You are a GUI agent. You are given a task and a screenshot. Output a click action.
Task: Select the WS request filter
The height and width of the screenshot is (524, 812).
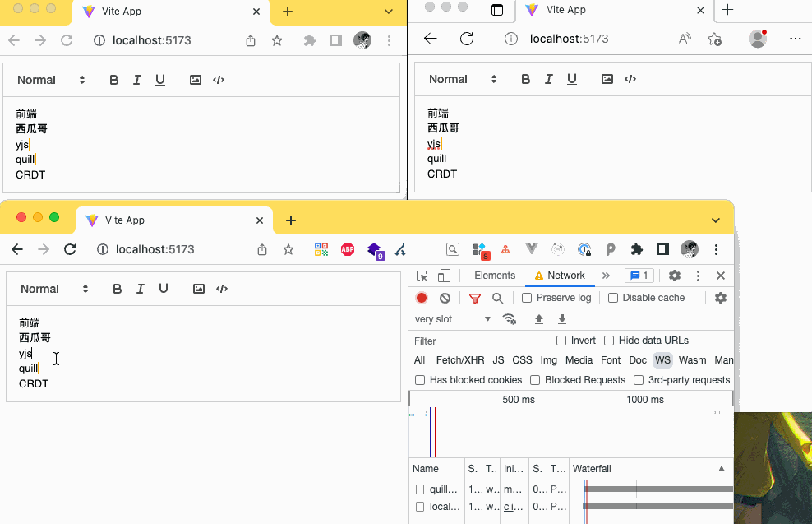(662, 360)
